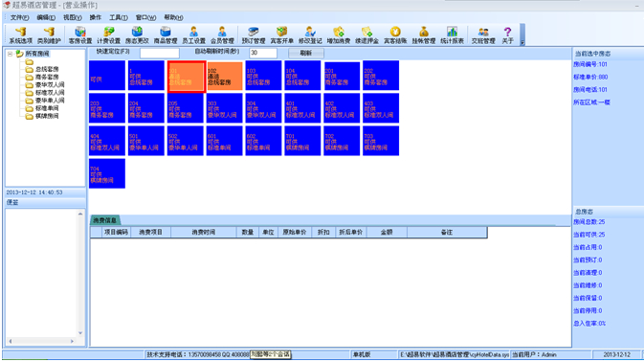Viewport: 644px width, 362px height.
Task: Open 统计报表 statistics report icon
Action: pos(452,34)
